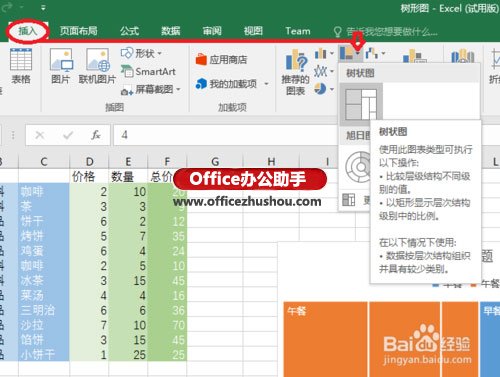Click the 沙拉 cell
The width and height of the screenshot is (500, 377).
44,325
